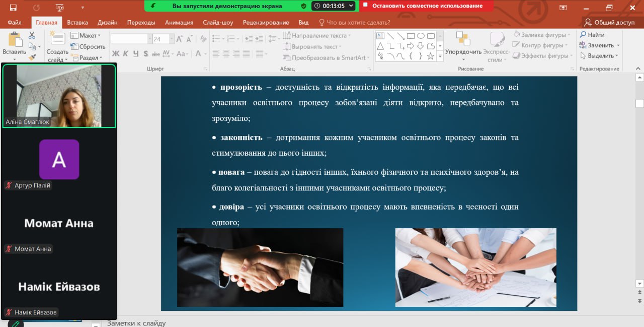Toggle underline formatting (Ч)
Viewport: 644px width, 327px height.
click(x=135, y=53)
